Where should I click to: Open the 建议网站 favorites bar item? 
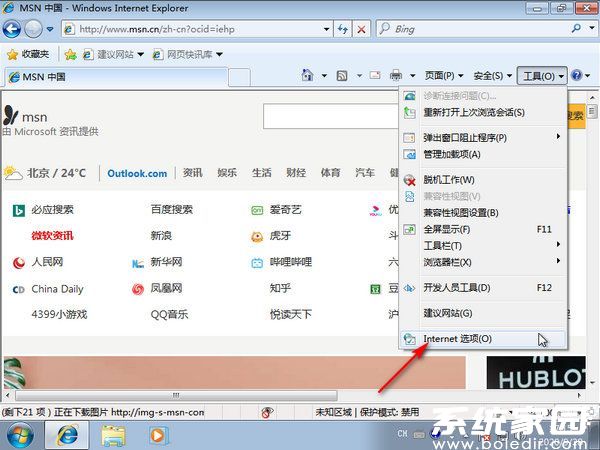[114, 54]
